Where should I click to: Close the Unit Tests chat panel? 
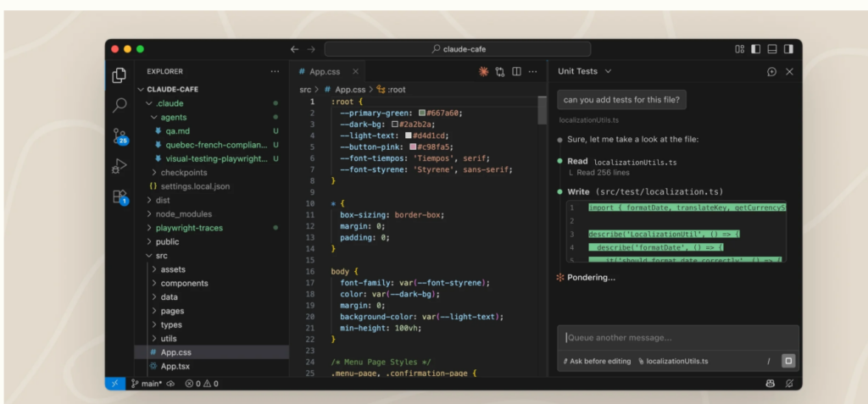[789, 71]
